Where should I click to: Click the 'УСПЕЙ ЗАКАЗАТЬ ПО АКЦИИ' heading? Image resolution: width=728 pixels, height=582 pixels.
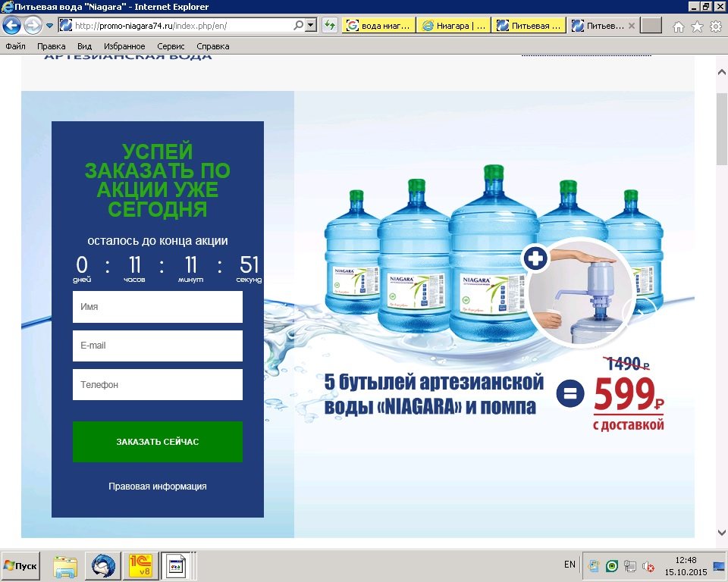tap(158, 180)
